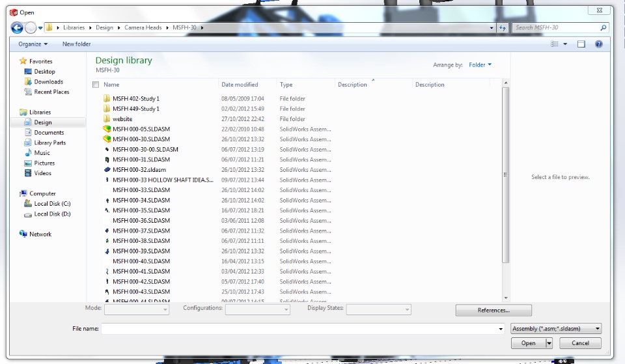Screen dimensions: 625x364
Task: Click the Back navigation arrow button
Action: point(17,28)
